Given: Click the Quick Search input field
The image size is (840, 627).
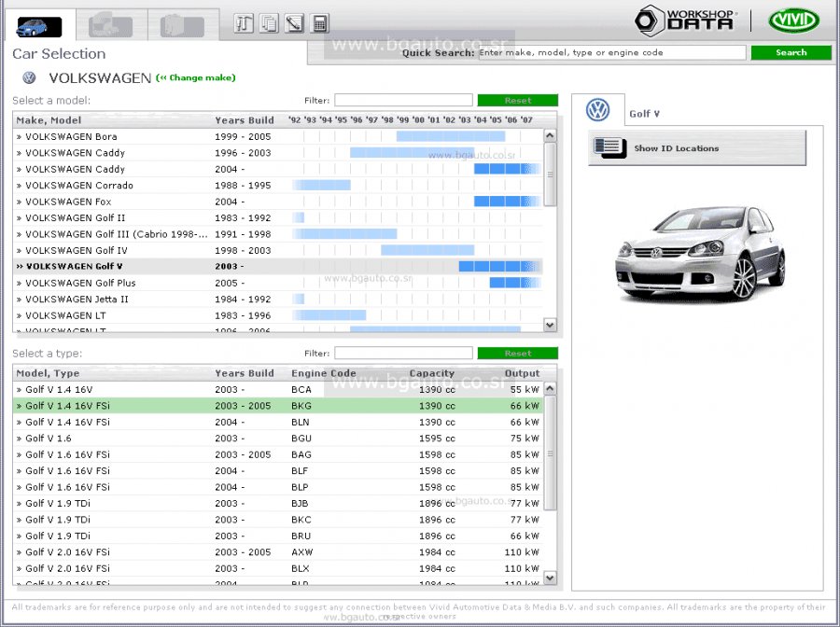Looking at the screenshot, I should (611, 52).
